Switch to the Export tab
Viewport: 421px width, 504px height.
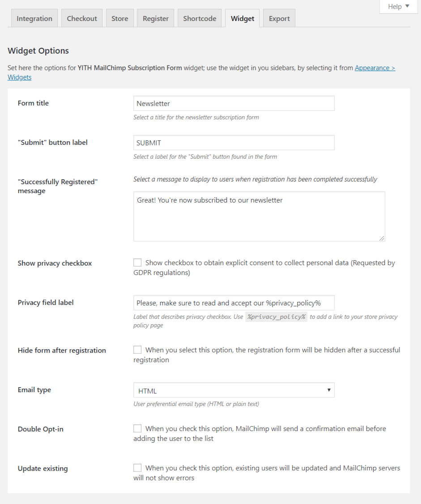pos(279,18)
